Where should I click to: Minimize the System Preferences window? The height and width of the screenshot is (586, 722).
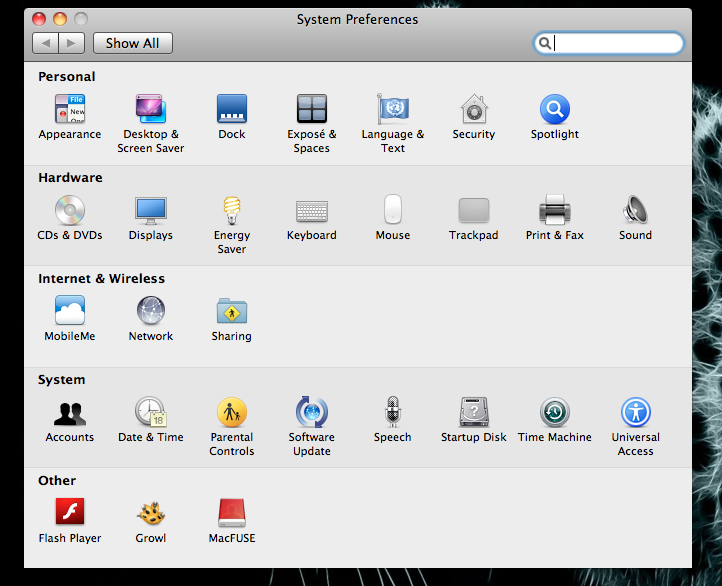(x=60, y=19)
